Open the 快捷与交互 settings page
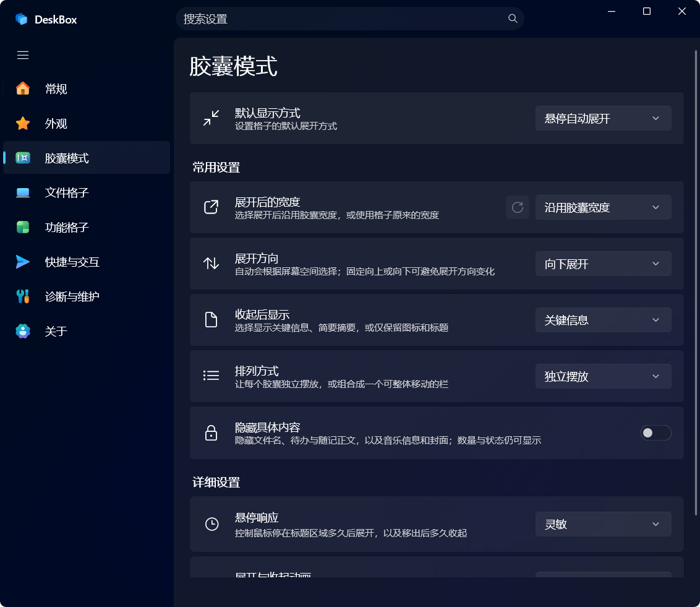 (x=87, y=262)
